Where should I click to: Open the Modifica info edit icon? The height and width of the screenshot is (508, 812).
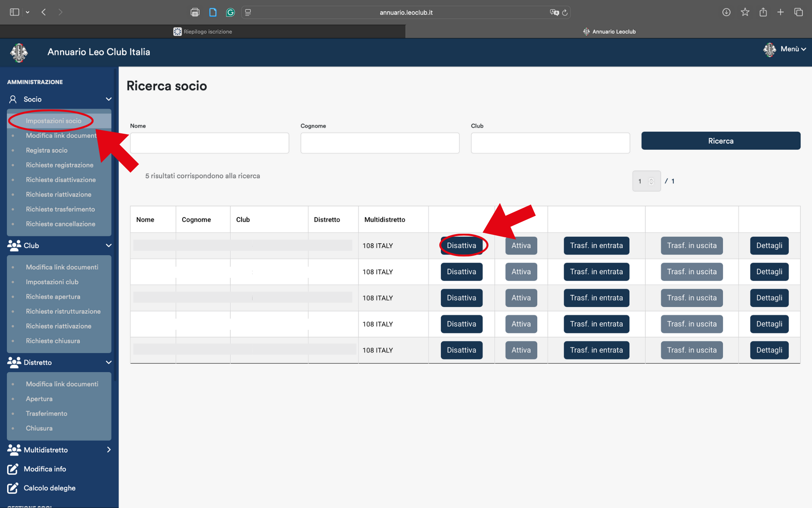(13, 469)
